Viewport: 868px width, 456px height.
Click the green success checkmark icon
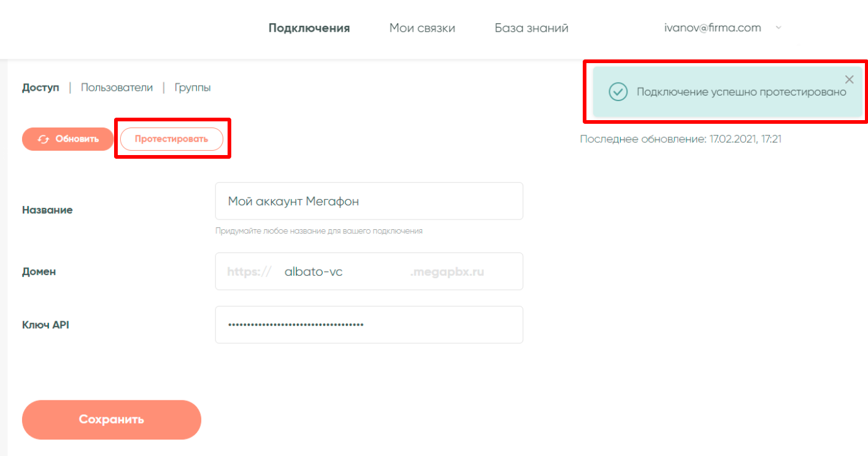click(617, 92)
